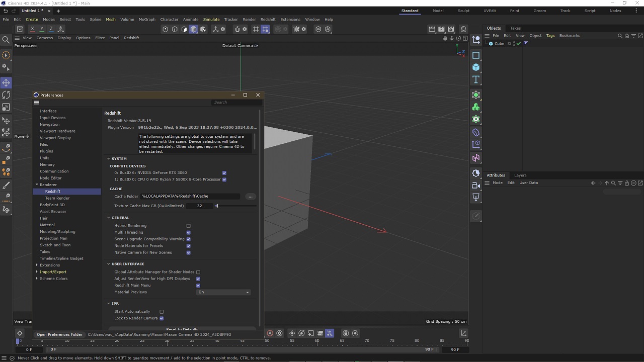644x362 pixels.
Task: Click the Open Preferences Folder button
Action: (59, 334)
